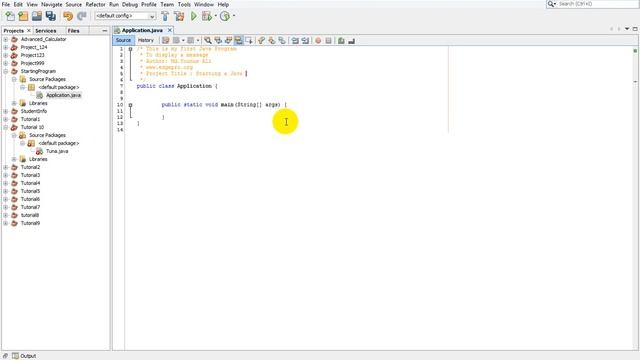Go to the Next Bookmark icon
The width and height of the screenshot is (640, 360).
click(271, 40)
